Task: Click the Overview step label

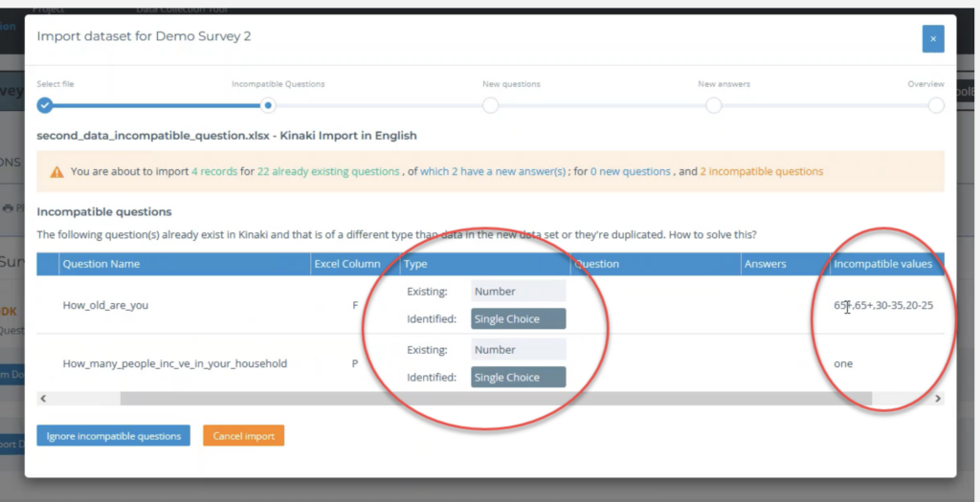Action: pyautogui.click(x=925, y=84)
